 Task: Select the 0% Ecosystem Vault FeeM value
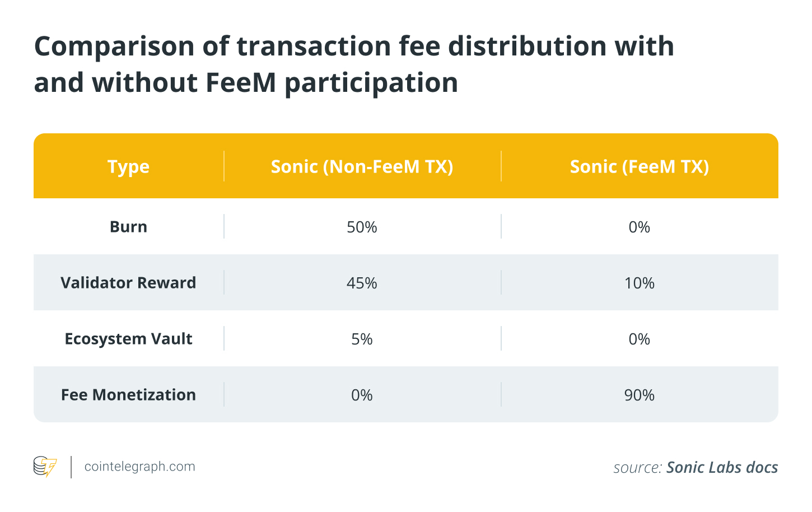point(639,339)
